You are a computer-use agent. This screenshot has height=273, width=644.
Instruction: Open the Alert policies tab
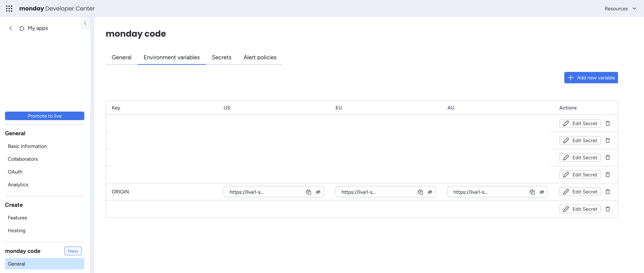point(260,57)
